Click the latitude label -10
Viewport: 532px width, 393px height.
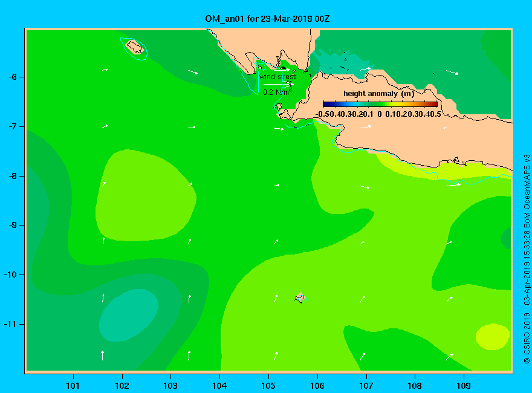click(10, 274)
